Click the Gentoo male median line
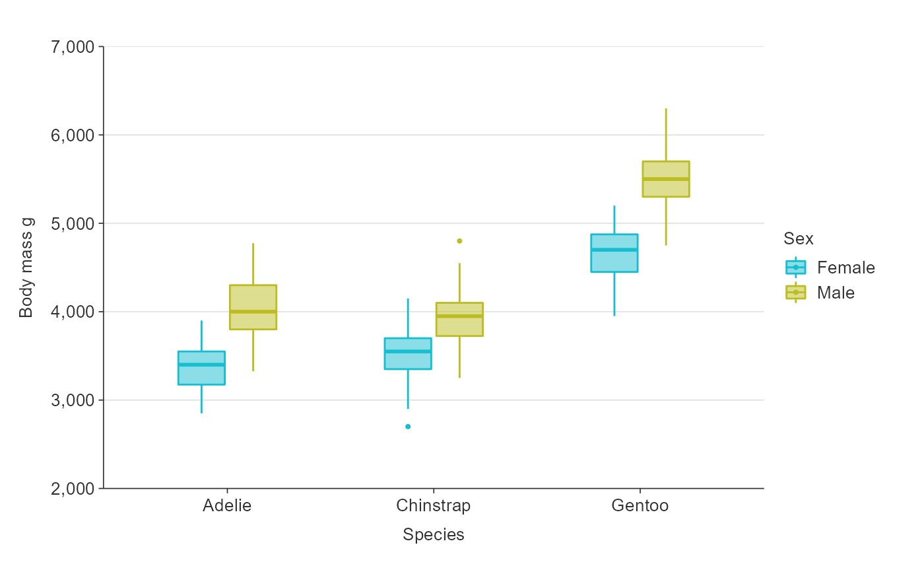Screen dimensions: 924x572 pyautogui.click(x=666, y=179)
